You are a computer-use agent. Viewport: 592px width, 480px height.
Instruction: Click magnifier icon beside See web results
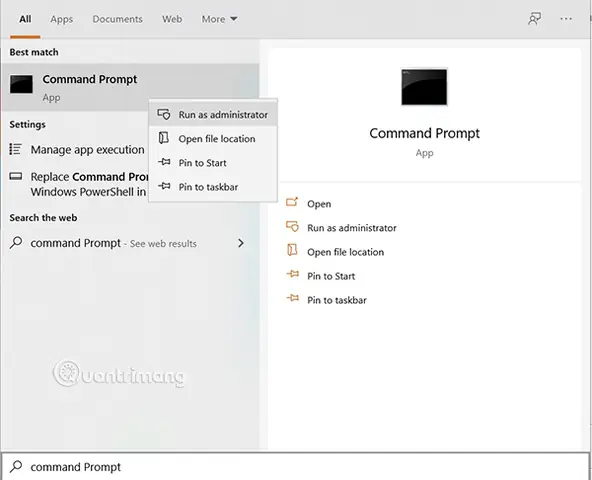coord(16,242)
